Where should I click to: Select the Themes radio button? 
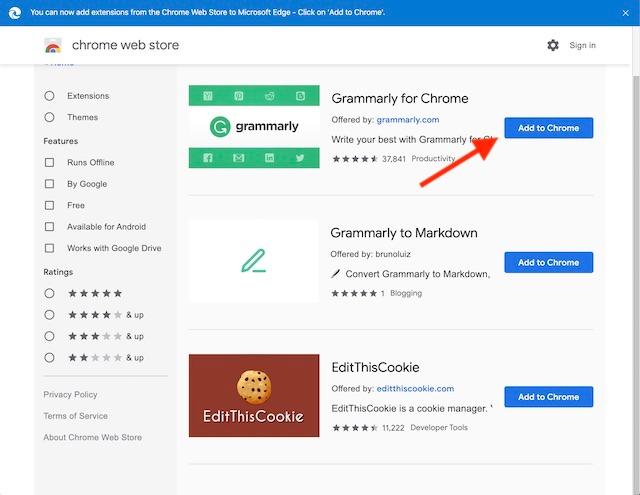point(49,117)
